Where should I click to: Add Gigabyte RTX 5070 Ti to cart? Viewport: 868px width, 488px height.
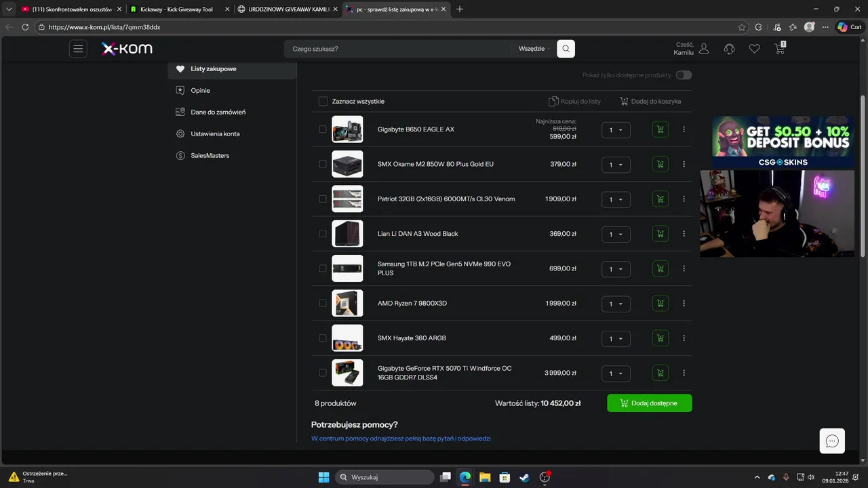click(660, 373)
